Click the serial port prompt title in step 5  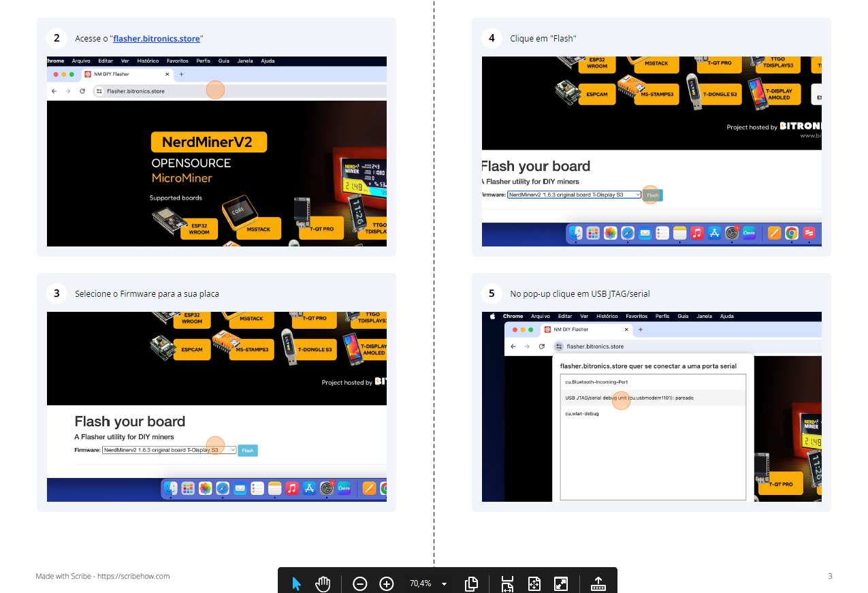point(648,366)
